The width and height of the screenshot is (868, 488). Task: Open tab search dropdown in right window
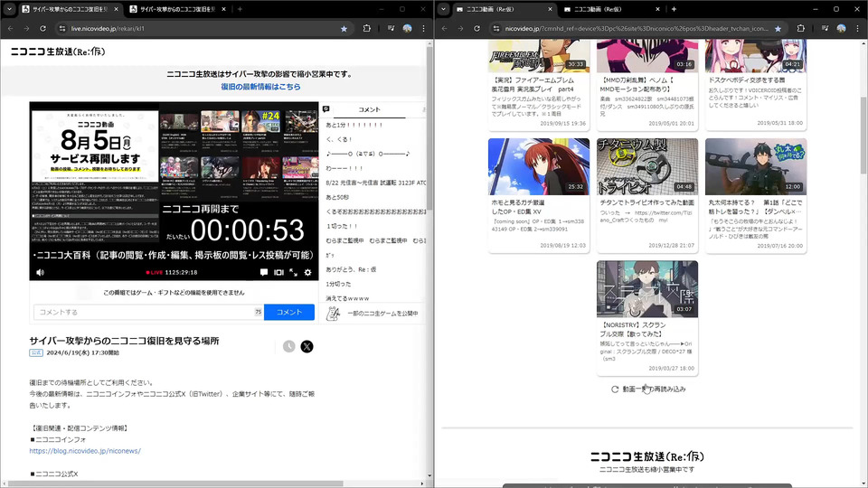click(443, 9)
